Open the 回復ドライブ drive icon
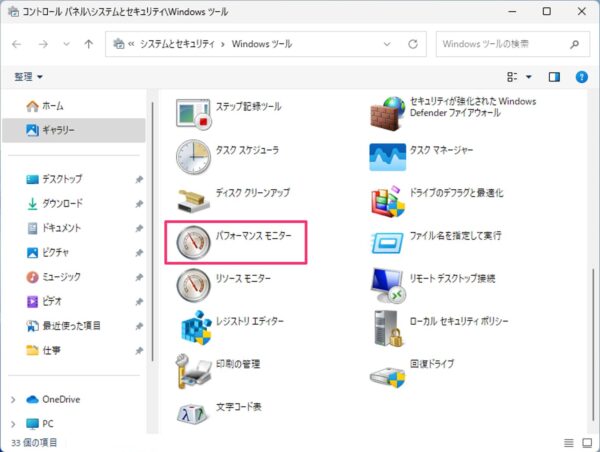Screen dimensions: 600x452 tap(387, 376)
